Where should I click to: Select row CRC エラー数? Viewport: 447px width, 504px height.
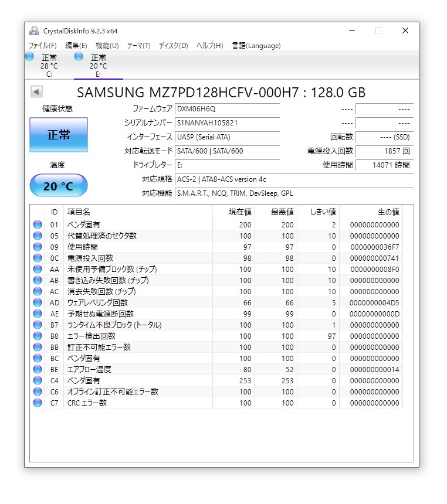[216, 403]
